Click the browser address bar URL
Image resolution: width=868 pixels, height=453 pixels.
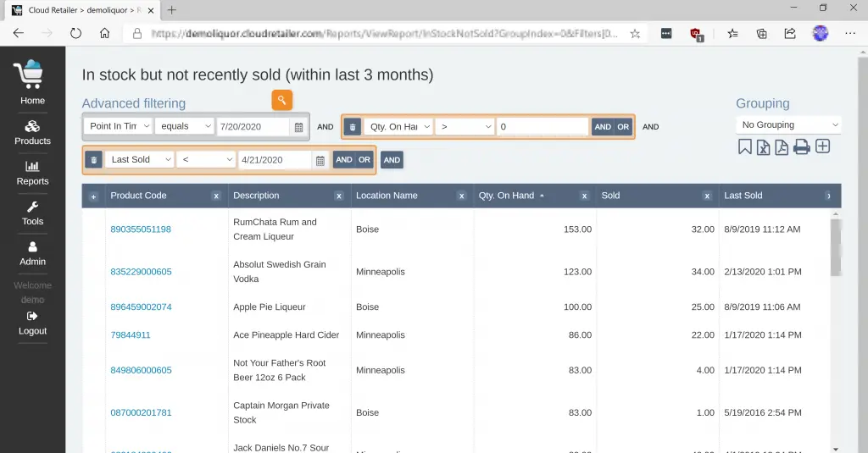coord(384,34)
